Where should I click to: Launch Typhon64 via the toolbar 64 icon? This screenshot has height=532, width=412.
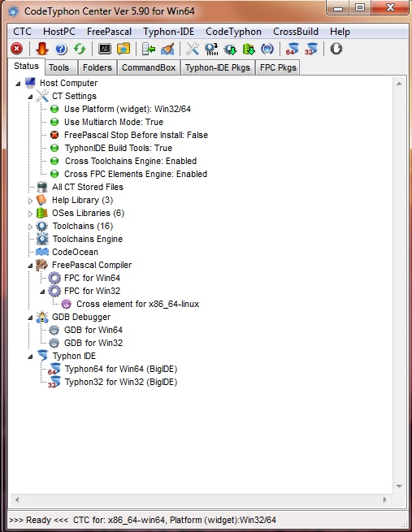(292, 49)
